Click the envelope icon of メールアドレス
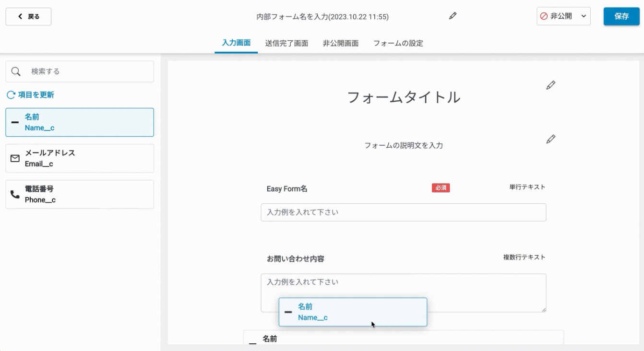Image resolution: width=644 pixels, height=351 pixels. (x=15, y=158)
